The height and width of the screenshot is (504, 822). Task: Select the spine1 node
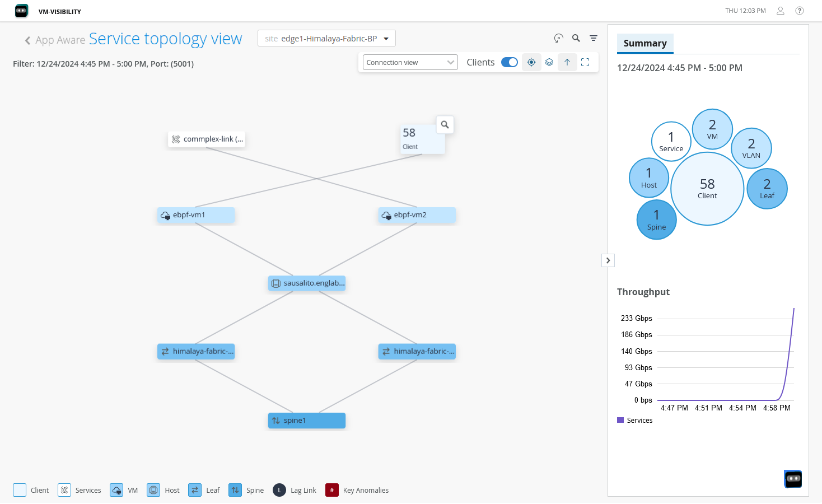[307, 421]
